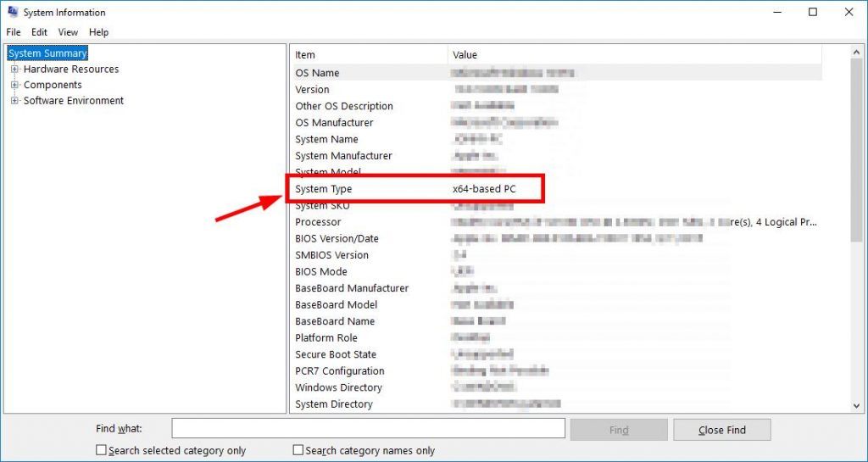Click the Value column header

tap(634, 55)
